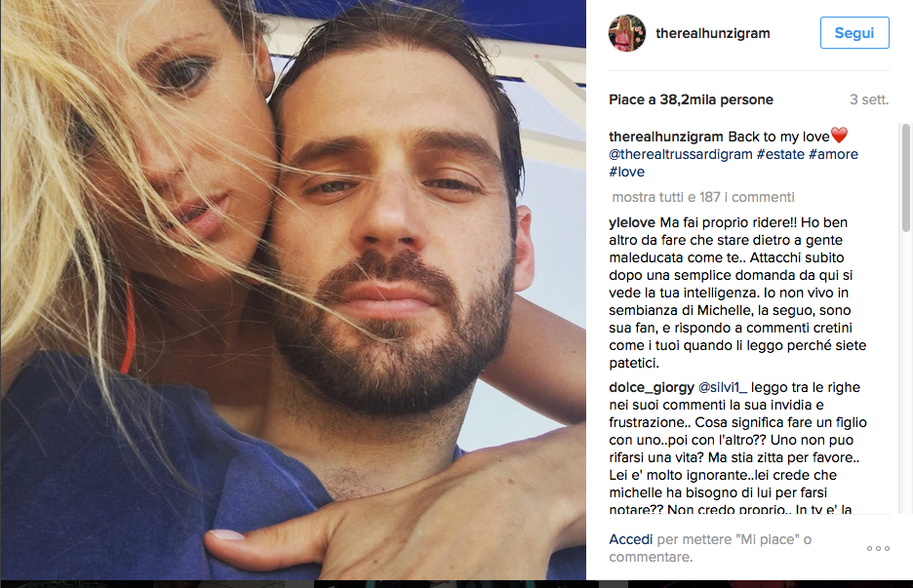Click the 38,2mila likes count

[x=692, y=99]
